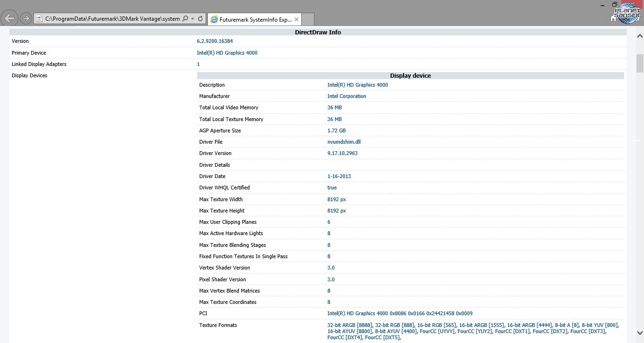This screenshot has height=343, width=644.
Task: Click the Display Devices label
Action: 29,75
